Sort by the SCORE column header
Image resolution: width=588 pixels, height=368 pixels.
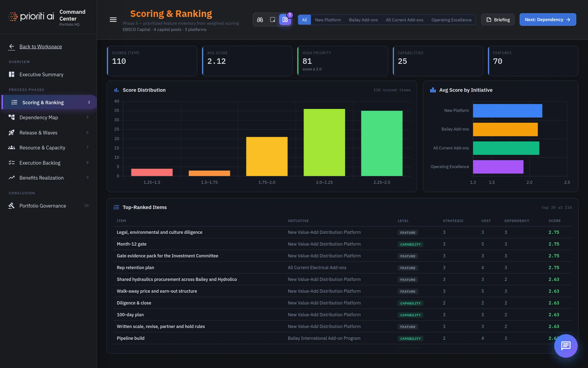(x=554, y=221)
